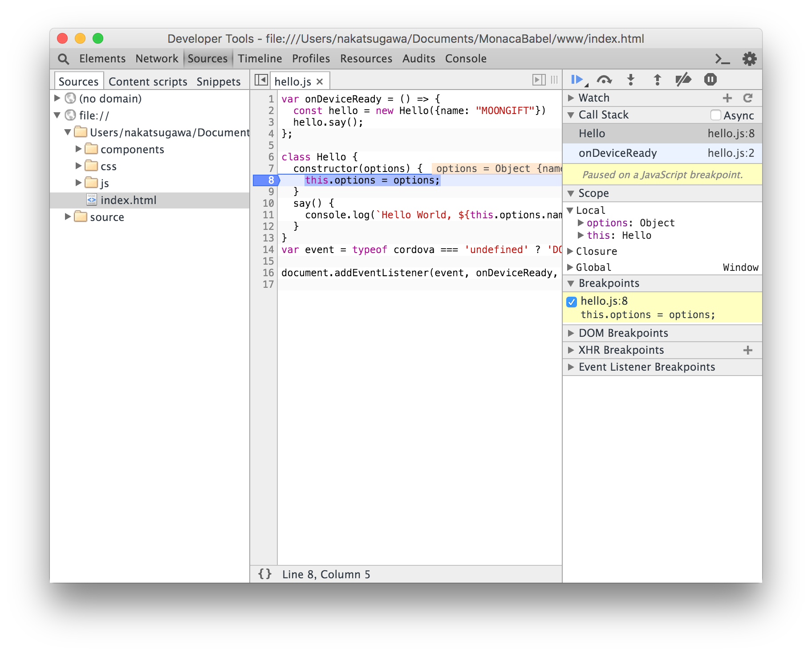Viewport: 812px width, 654px height.
Task: Select index.html in the file tree
Action: 128,200
